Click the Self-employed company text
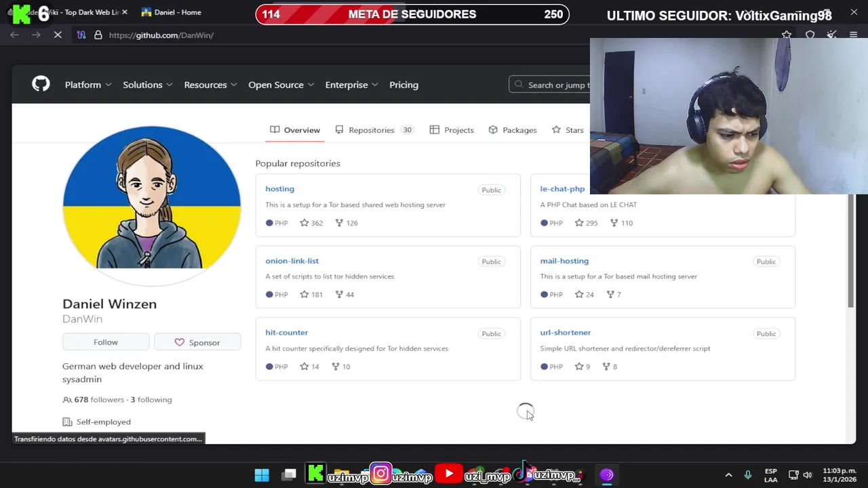The image size is (868, 488). pos(103,422)
